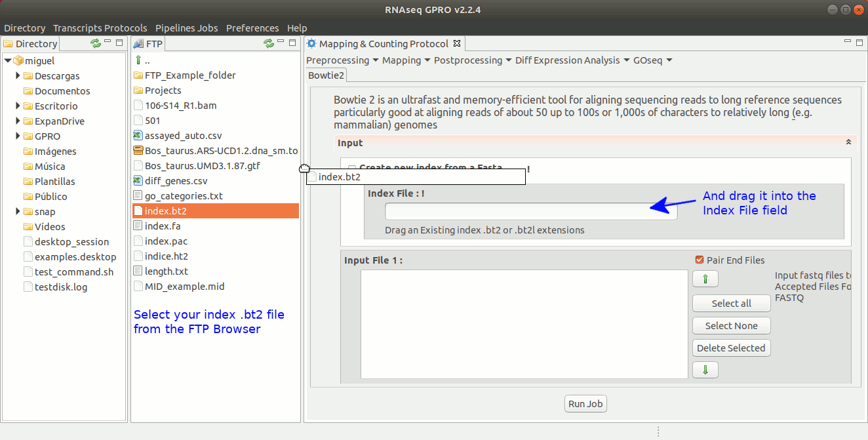Screen dimensions: 868x440
Task: Open the Diff Expression Analysis dropdown
Action: click(571, 60)
